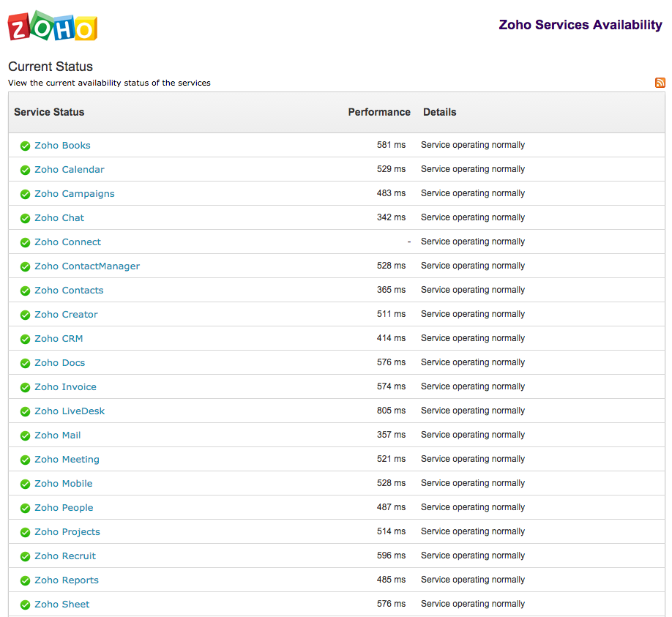Open the Zoho CRM link
This screenshot has height=617, width=672.
click(59, 338)
